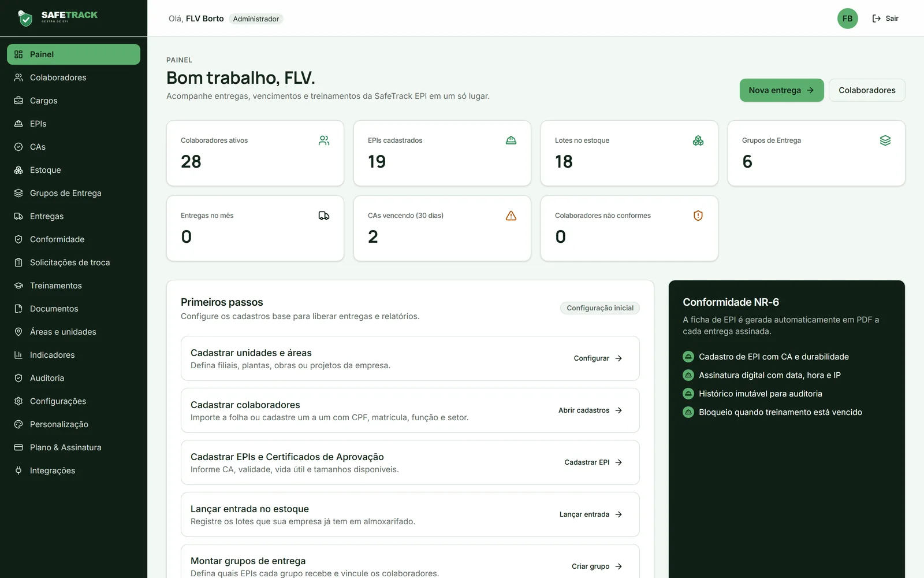Click Configurar for unidades e áreas
924x578 pixels.
[x=598, y=358]
